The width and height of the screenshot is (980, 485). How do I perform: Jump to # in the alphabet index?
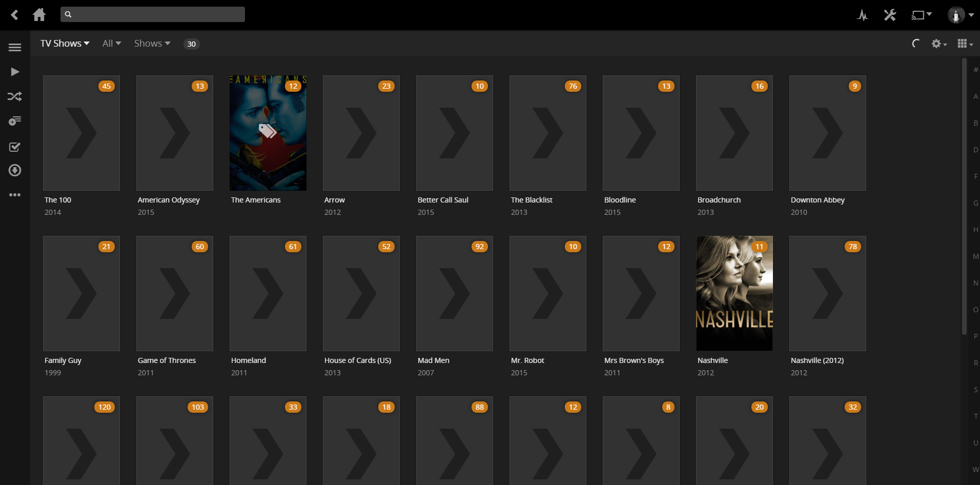tap(975, 70)
